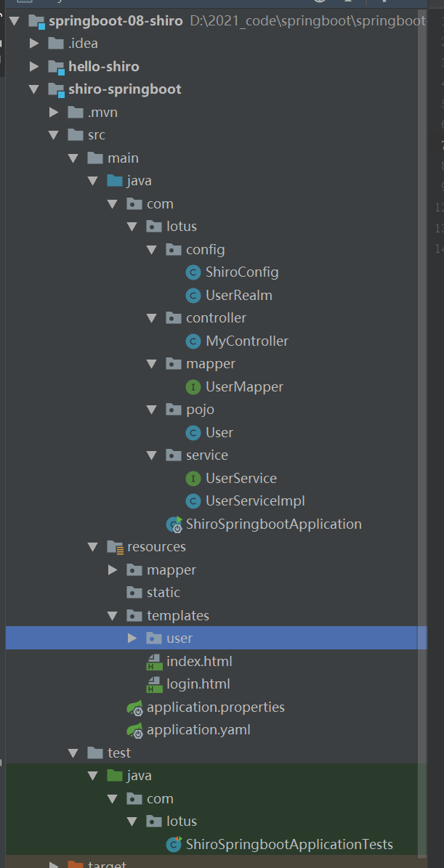Click the ShiroSpringbootApplication run icon

click(174, 524)
